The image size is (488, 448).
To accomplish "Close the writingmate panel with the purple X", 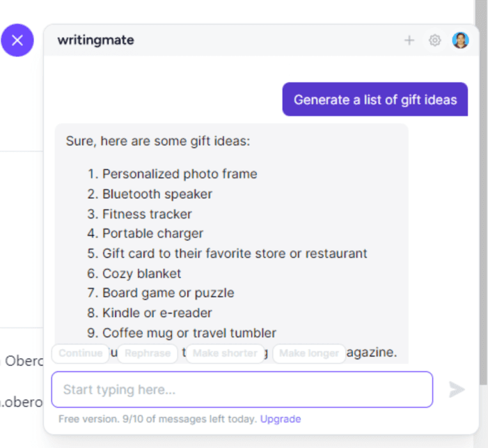I will pos(17,40).
